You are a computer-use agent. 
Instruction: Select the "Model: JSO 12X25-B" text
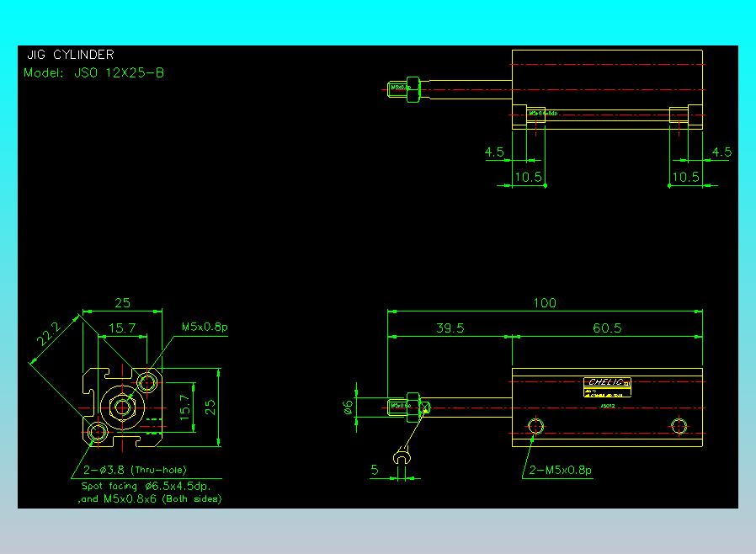point(93,72)
